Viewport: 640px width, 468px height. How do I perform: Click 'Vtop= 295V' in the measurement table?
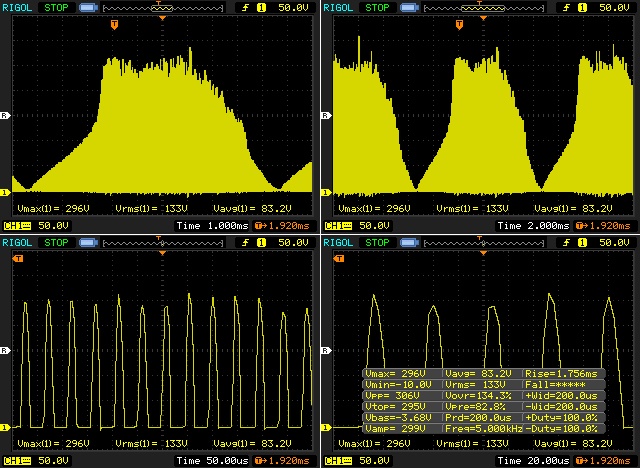(396, 406)
